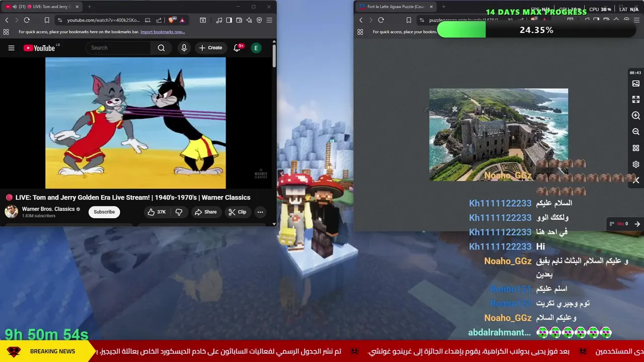644x362 pixels.
Task: Zoom out on the jigsaw puzzle
Action: (x=636, y=132)
